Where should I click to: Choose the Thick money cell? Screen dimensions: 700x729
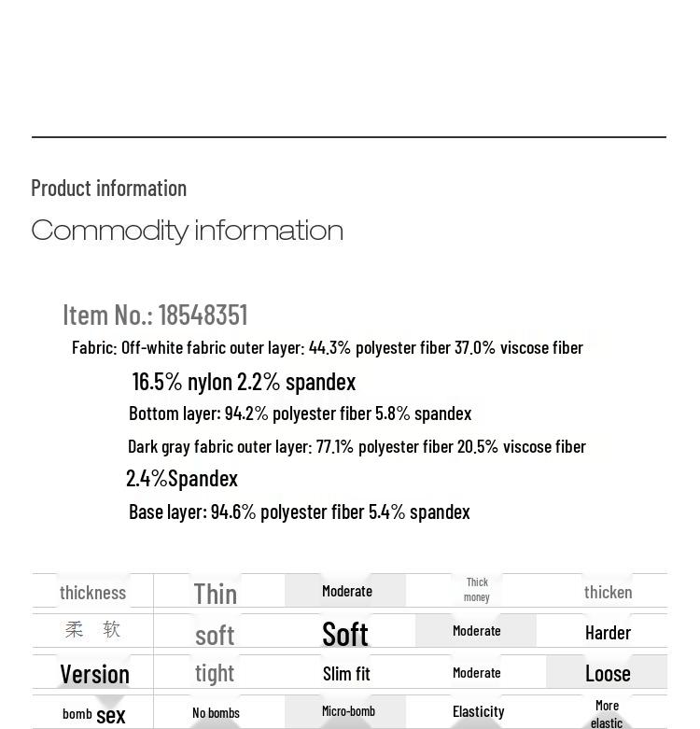point(476,590)
